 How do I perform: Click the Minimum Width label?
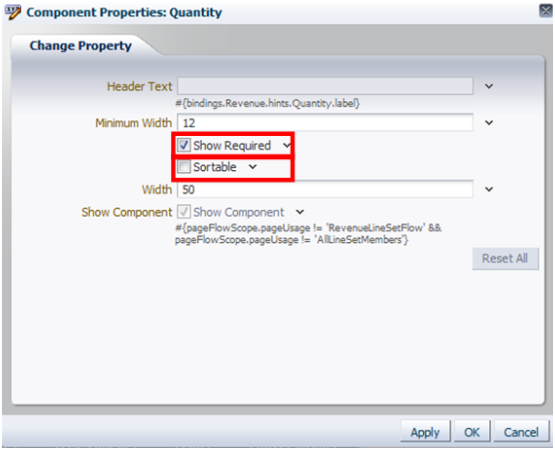pyautogui.click(x=133, y=123)
